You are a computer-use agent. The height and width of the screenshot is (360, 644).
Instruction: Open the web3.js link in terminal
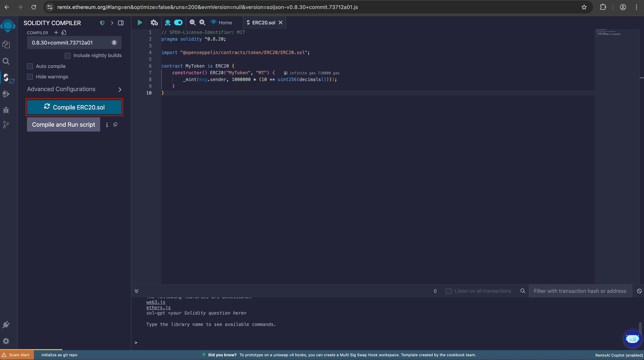[156, 302]
